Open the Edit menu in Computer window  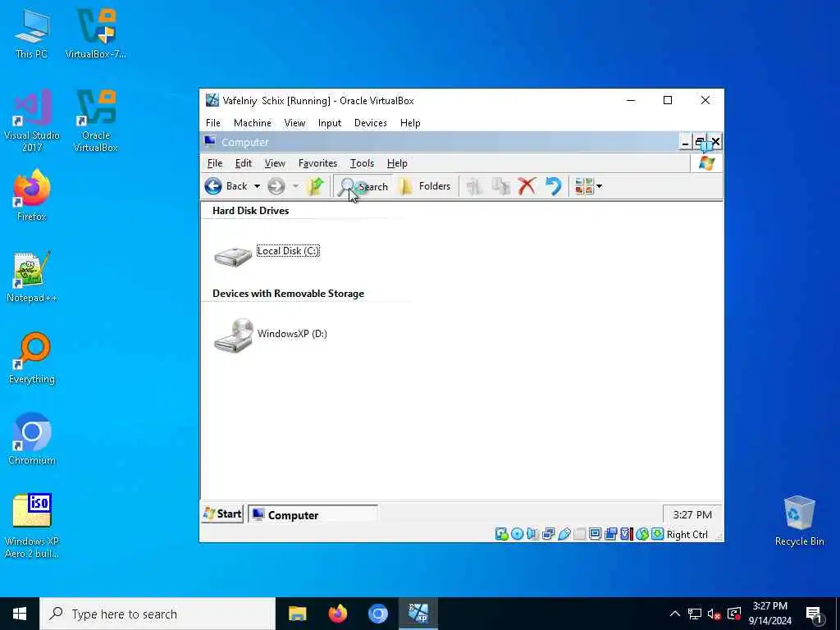tap(243, 163)
